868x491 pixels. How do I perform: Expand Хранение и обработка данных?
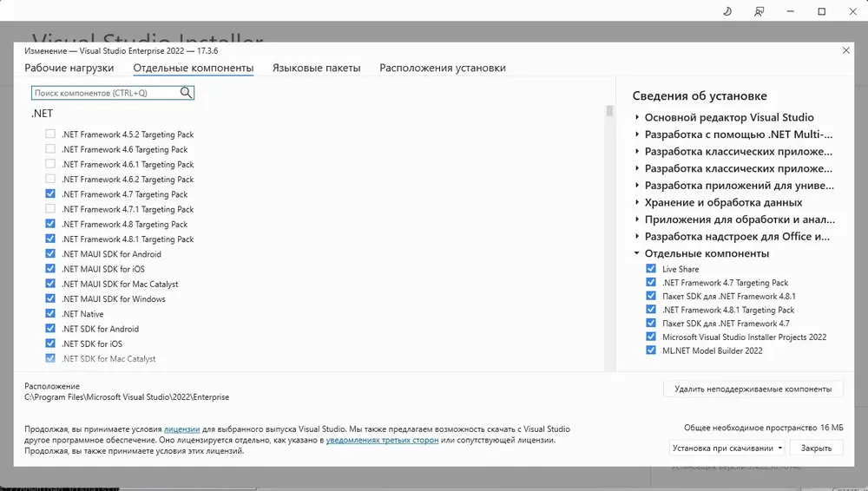pyautogui.click(x=637, y=203)
